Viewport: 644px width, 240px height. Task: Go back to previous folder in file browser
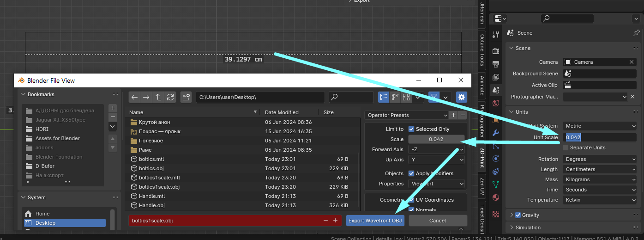pos(134,97)
